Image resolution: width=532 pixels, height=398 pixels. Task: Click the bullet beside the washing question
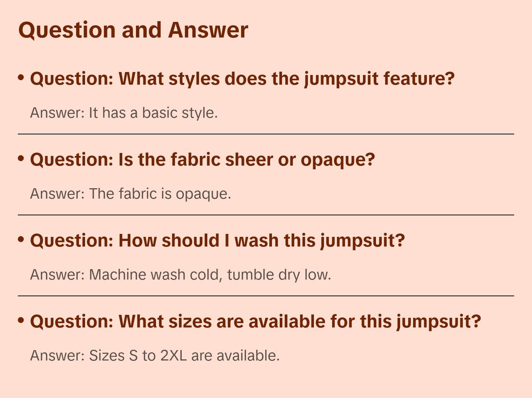click(x=21, y=239)
